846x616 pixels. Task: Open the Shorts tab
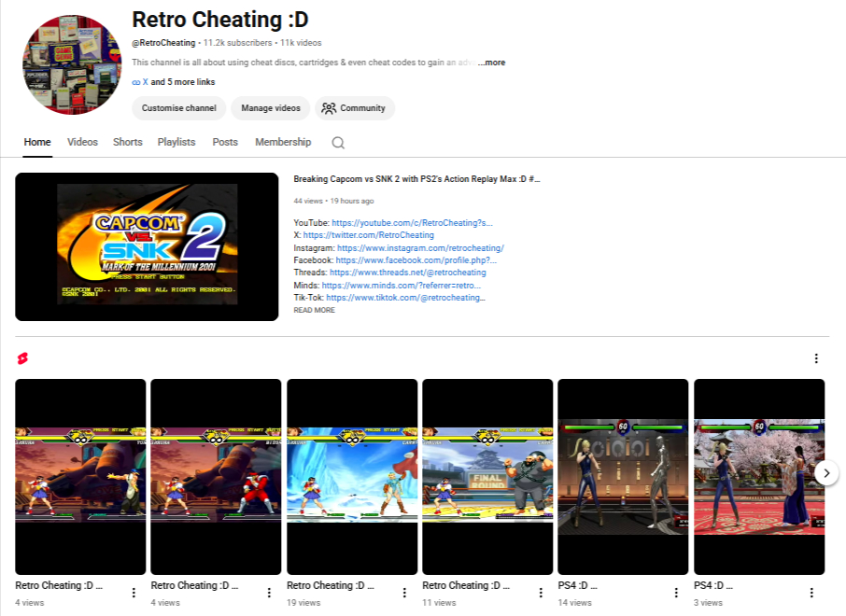pyautogui.click(x=127, y=142)
